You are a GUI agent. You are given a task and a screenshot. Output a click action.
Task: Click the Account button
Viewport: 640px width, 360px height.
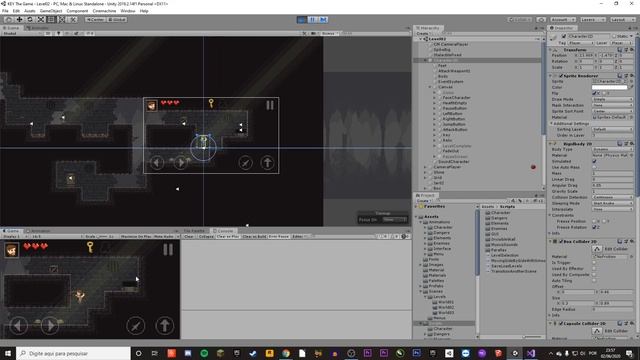[x=563, y=20]
